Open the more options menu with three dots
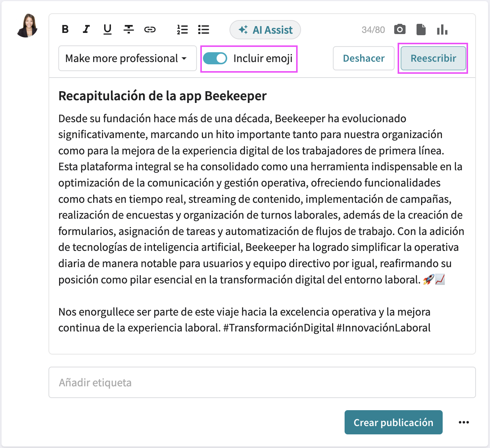 click(x=464, y=422)
